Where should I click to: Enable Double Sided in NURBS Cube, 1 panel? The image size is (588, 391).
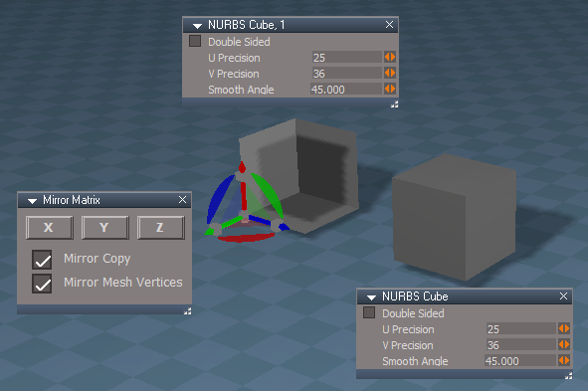195,41
